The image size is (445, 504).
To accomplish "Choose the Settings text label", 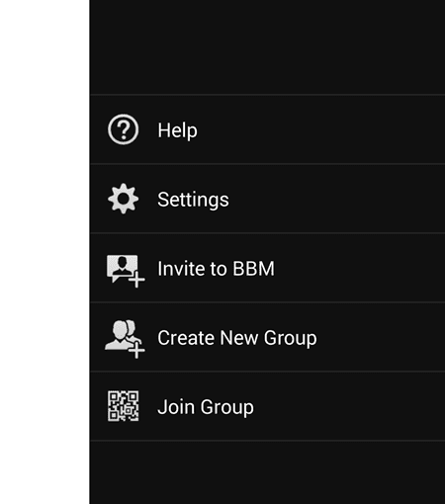I will (193, 200).
